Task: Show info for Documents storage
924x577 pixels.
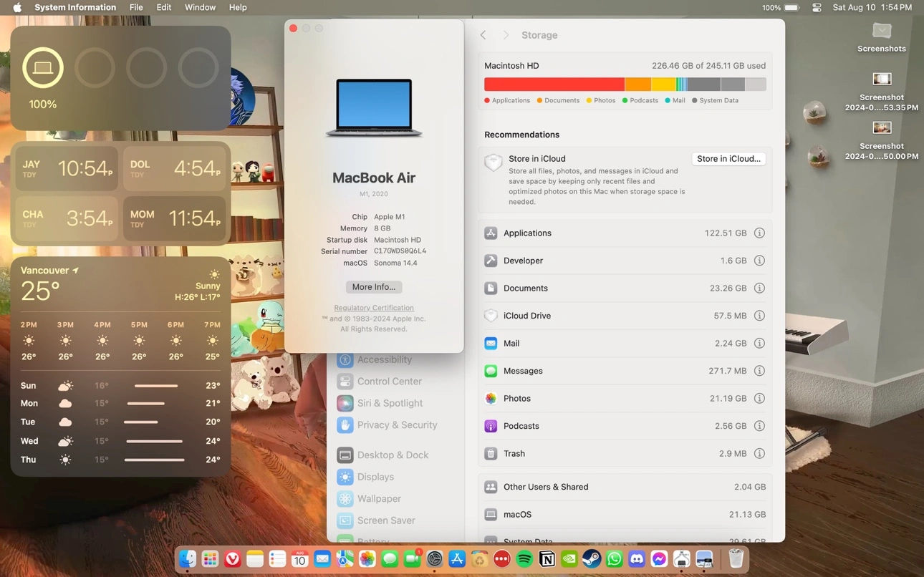Action: coord(759,288)
